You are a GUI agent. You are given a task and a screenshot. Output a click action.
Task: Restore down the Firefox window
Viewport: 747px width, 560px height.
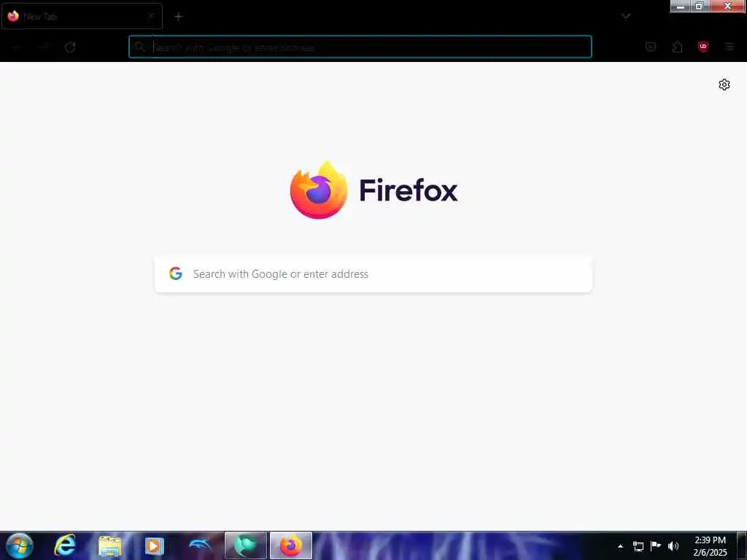coord(700,6)
